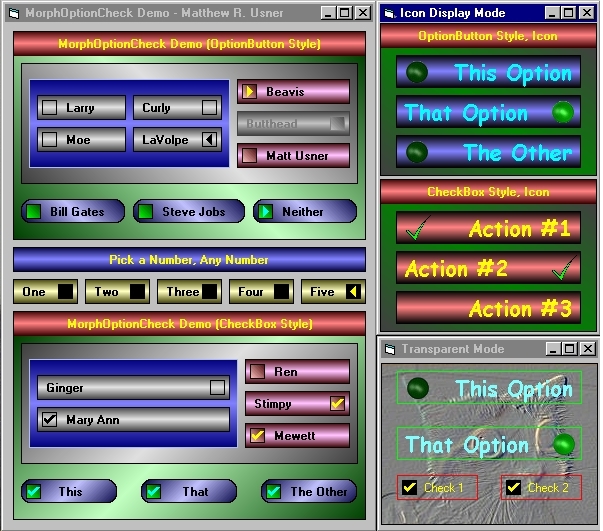The width and height of the screenshot is (603, 531).
Task: Click the left-arrow icon on the Five button
Action: (353, 292)
